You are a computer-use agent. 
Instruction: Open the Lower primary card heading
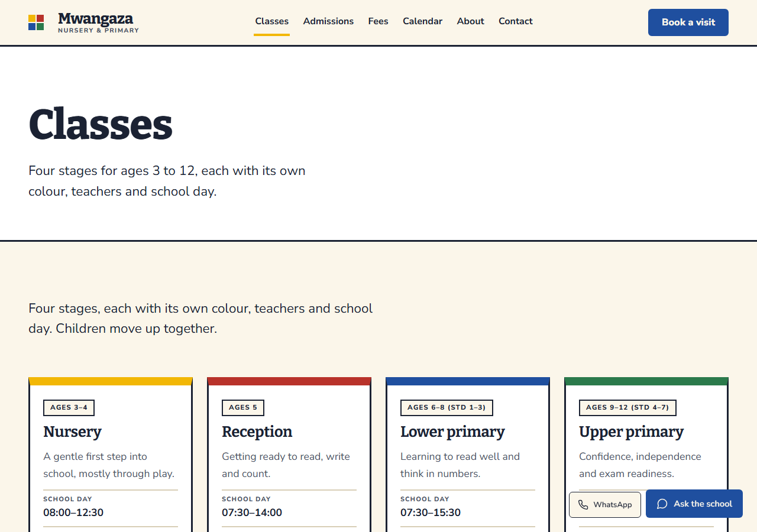452,432
